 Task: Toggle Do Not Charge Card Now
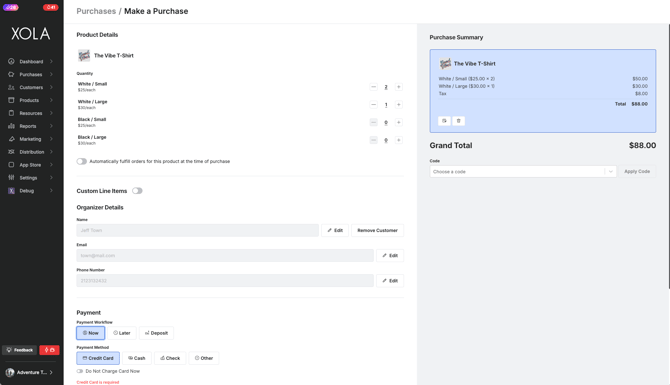[x=80, y=371]
